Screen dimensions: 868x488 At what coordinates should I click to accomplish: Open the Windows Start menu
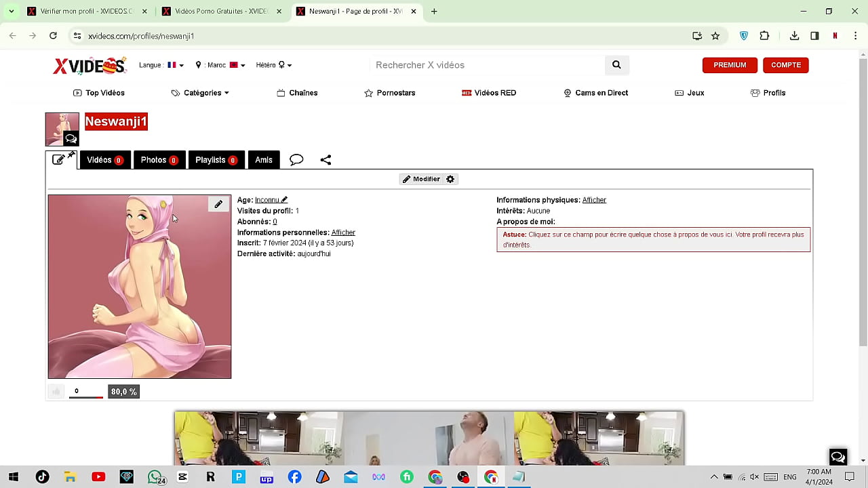(x=14, y=477)
